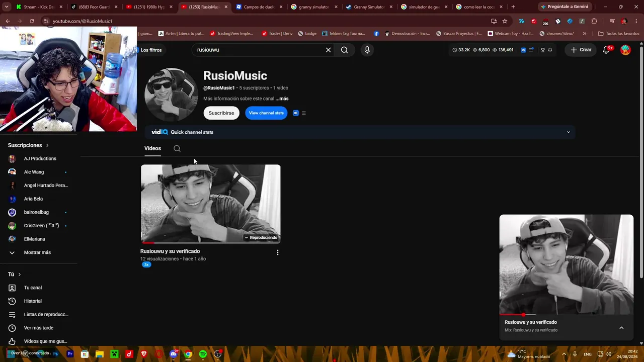Expand the Suscripciones section arrow
Image resolution: width=644 pixels, height=362 pixels.
(47, 145)
